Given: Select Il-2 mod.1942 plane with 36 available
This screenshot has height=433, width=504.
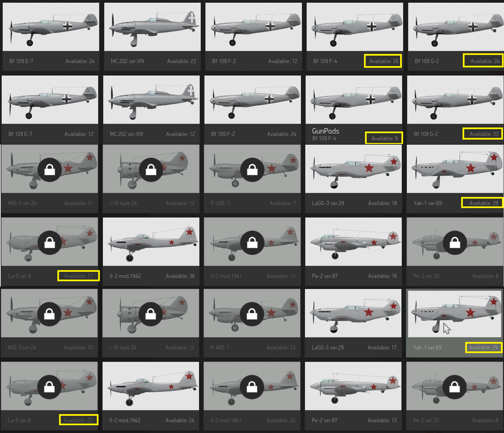Looking at the screenshot, I should [x=151, y=242].
